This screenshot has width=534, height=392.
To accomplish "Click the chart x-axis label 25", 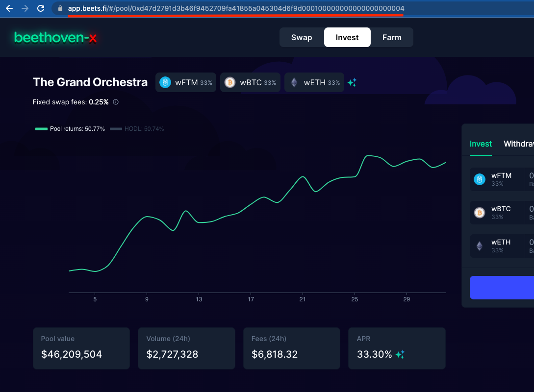I will coord(355,299).
